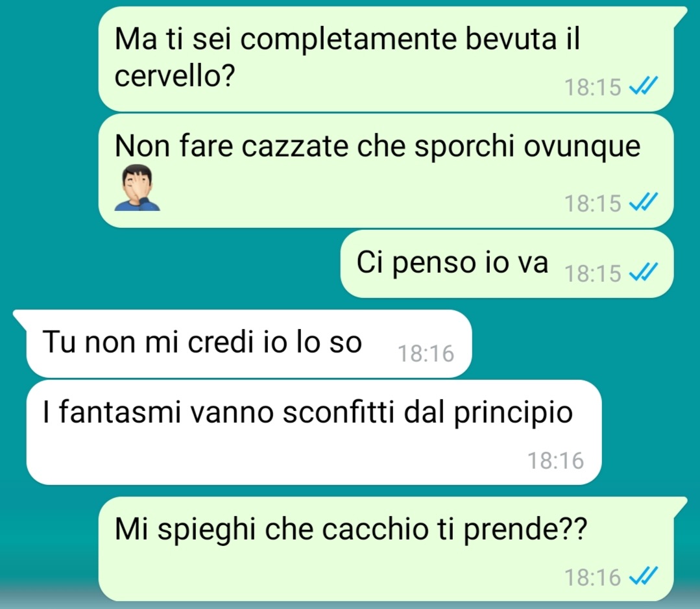Screen dimensions: 700x609
Task: Tap 18:15 timestamp under the facepalm emoji message
Action: click(x=593, y=203)
